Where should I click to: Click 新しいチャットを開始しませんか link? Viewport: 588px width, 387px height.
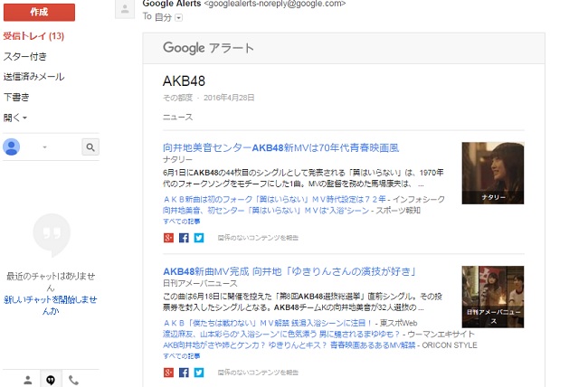(51, 306)
